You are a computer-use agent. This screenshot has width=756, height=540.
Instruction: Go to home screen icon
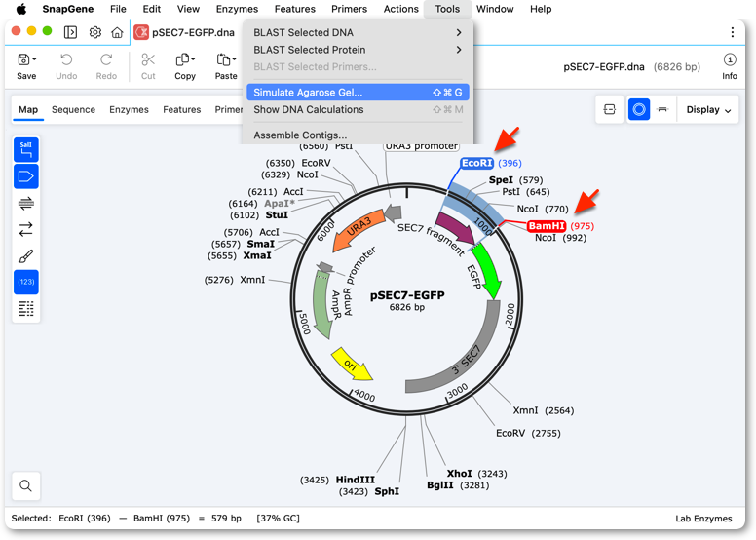pyautogui.click(x=117, y=32)
